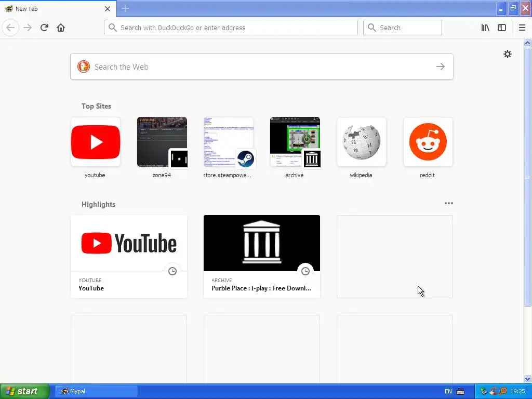Close the New Tab tab
The width and height of the screenshot is (532, 399).
point(108,9)
